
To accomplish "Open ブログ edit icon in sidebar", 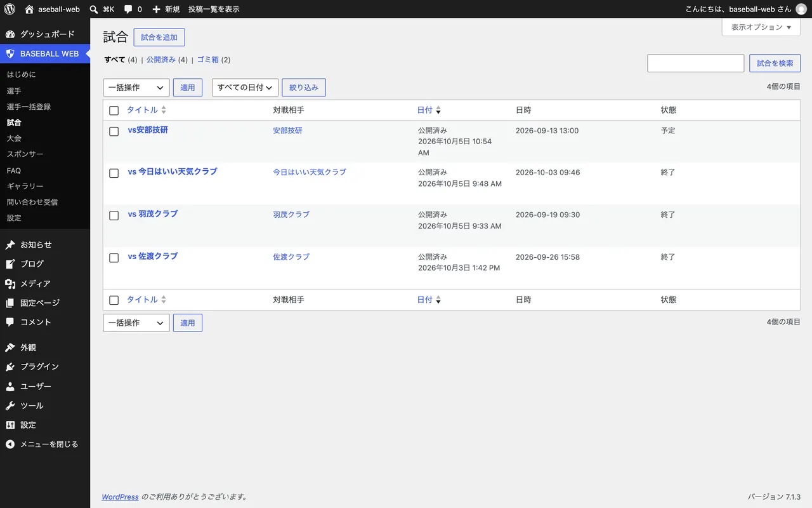I will click(10, 264).
